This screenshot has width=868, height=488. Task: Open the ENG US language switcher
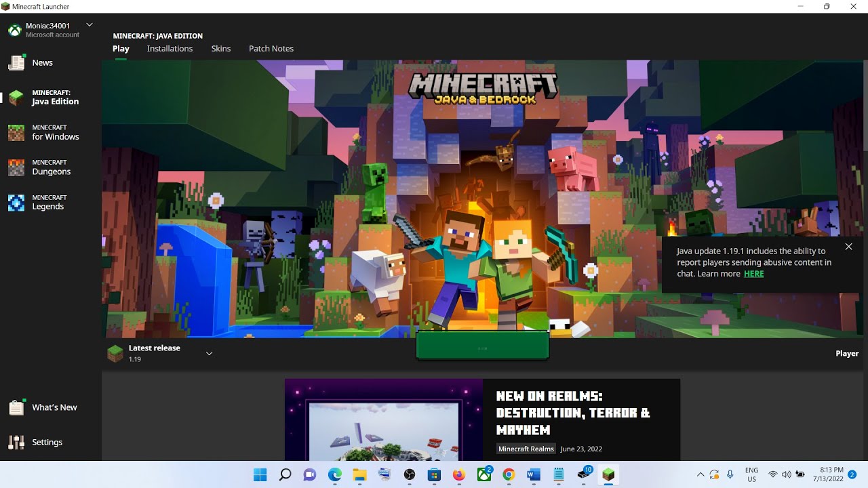751,474
